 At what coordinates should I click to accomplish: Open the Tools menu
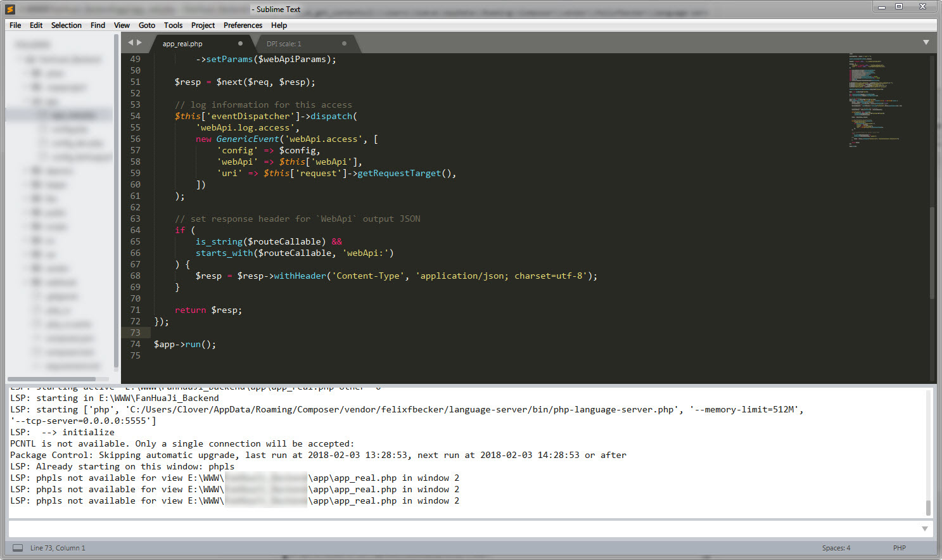click(x=173, y=25)
